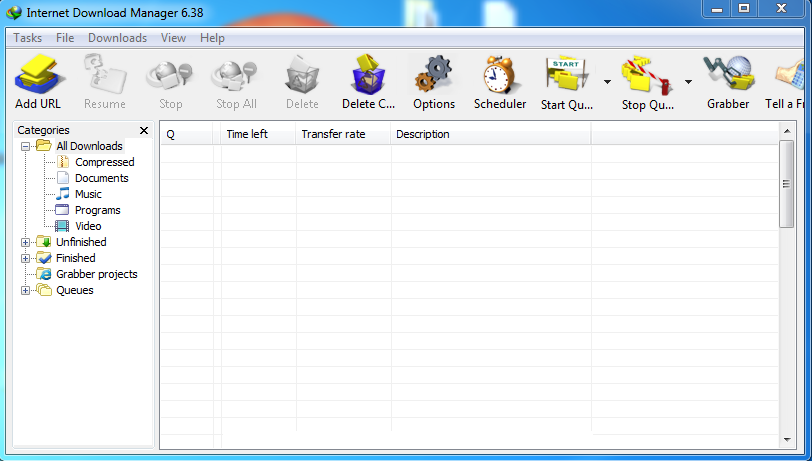The height and width of the screenshot is (461, 812).
Task: Click the Queues folders icon
Action: 44,290
